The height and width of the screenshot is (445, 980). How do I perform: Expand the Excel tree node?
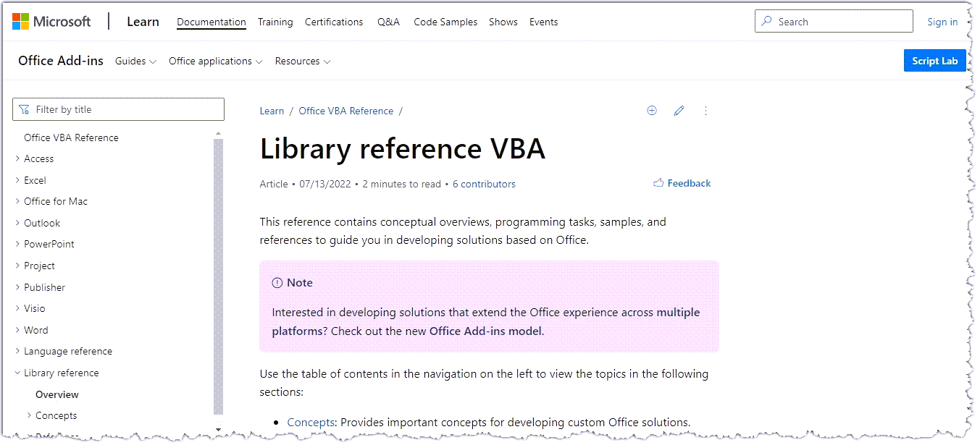[17, 180]
